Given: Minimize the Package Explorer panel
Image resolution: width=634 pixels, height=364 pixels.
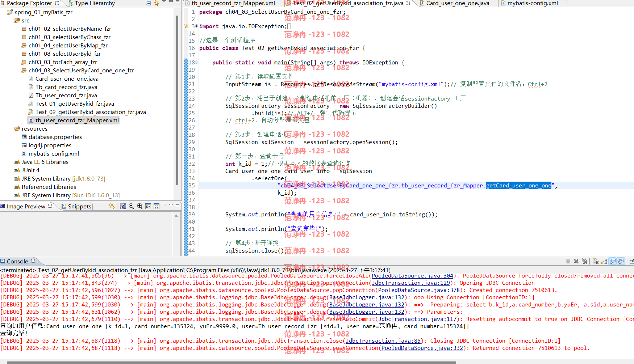Looking at the screenshot, I should point(171,3).
